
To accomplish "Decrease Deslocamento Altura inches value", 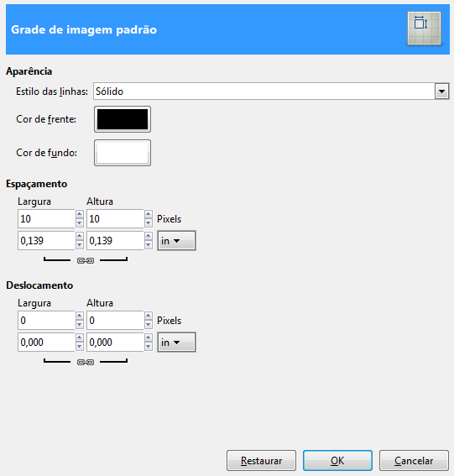I will [149, 347].
